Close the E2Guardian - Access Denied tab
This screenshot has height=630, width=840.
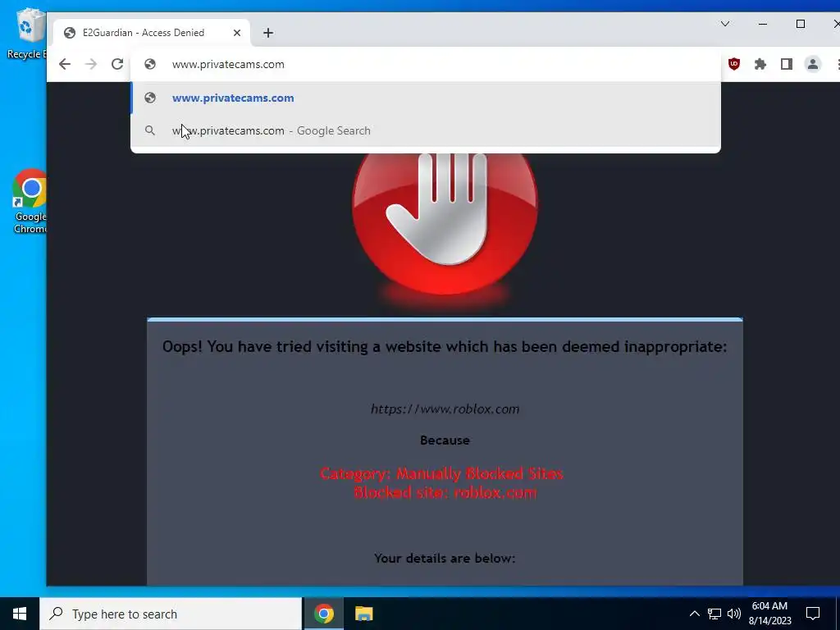tap(237, 33)
